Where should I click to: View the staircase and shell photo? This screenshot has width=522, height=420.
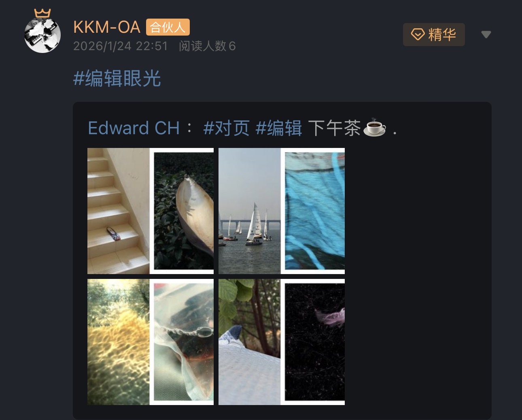[151, 211]
